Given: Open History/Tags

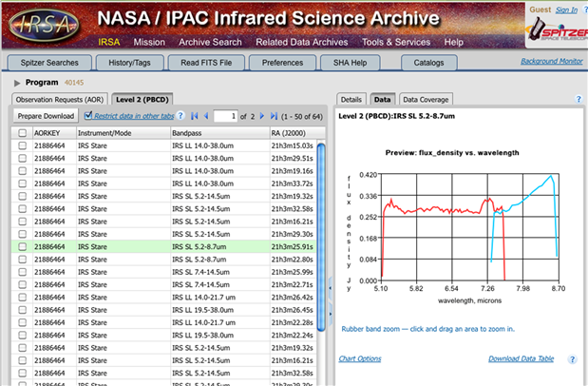Looking at the screenshot, I should 130,63.
